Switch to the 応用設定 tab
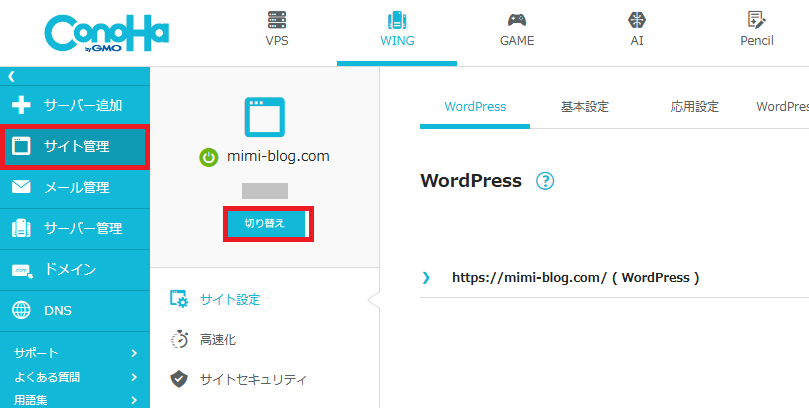The image size is (809, 408). tap(694, 107)
